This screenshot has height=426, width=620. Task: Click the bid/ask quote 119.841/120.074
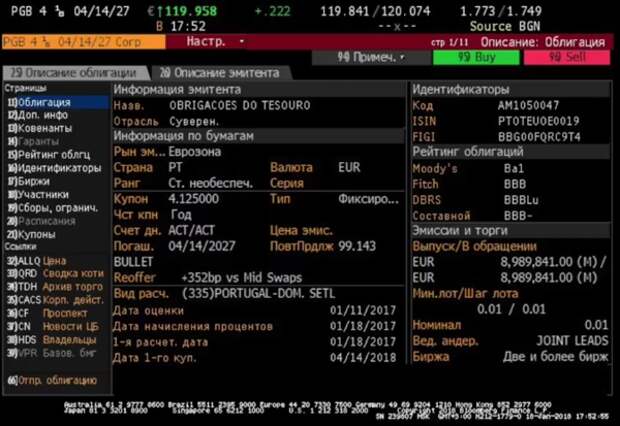coord(375,11)
